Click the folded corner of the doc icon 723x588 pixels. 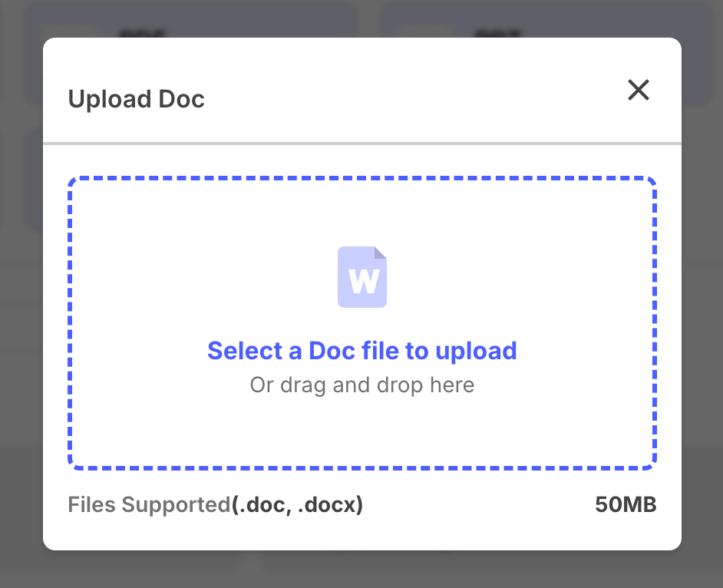click(380, 253)
